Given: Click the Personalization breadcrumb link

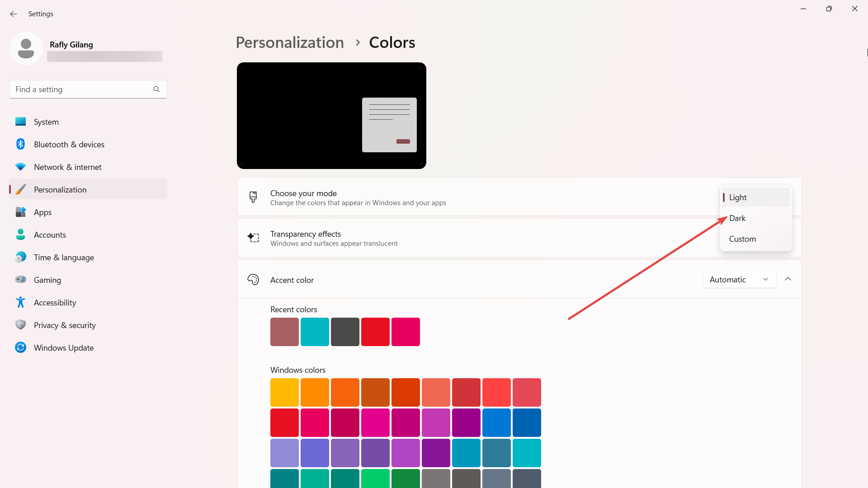Looking at the screenshot, I should click(290, 42).
